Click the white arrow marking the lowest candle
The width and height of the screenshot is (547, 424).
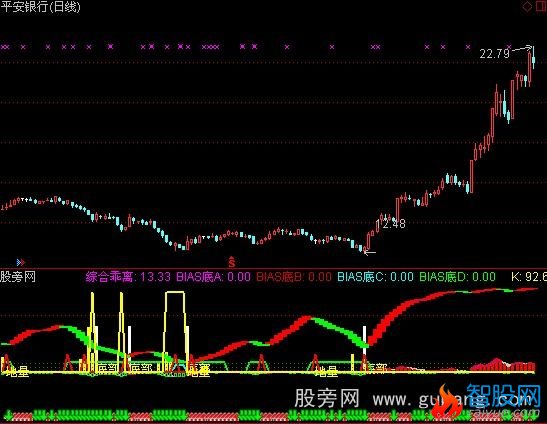pyautogui.click(x=369, y=252)
